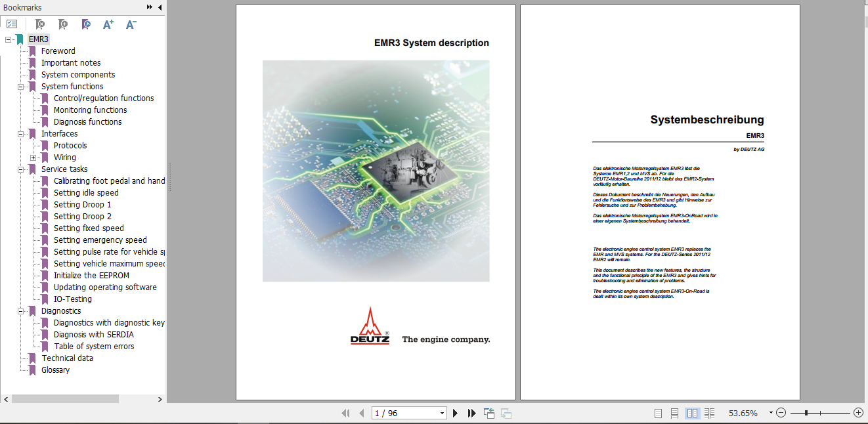Click the delete bookmark icon

point(39,24)
